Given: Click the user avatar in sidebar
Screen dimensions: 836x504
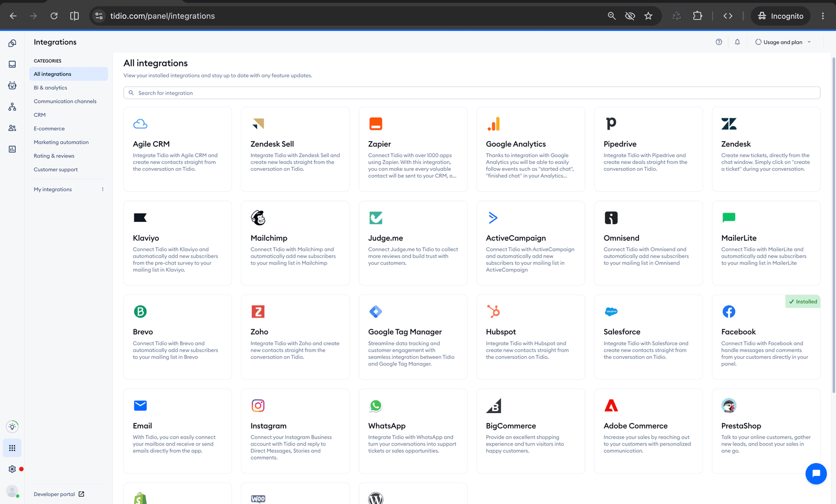Looking at the screenshot, I should click(12, 491).
